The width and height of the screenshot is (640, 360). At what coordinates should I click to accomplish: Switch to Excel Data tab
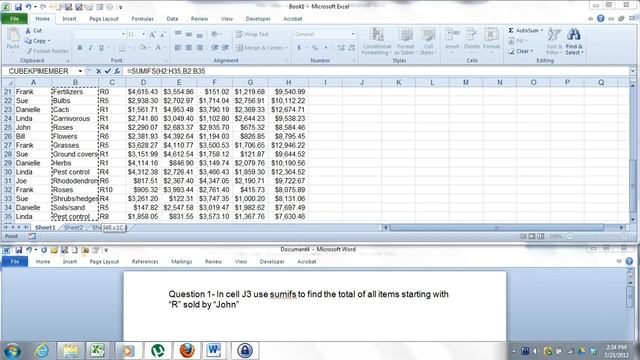click(x=172, y=19)
